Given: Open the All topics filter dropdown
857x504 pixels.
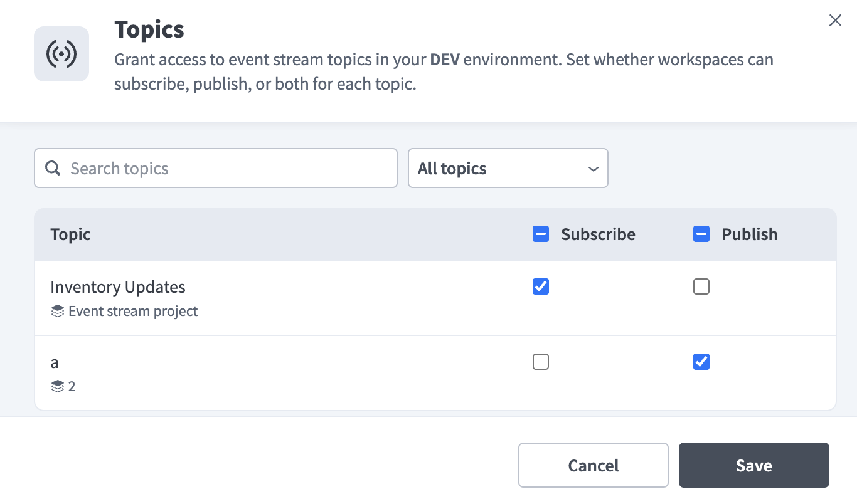Looking at the screenshot, I should (x=508, y=168).
